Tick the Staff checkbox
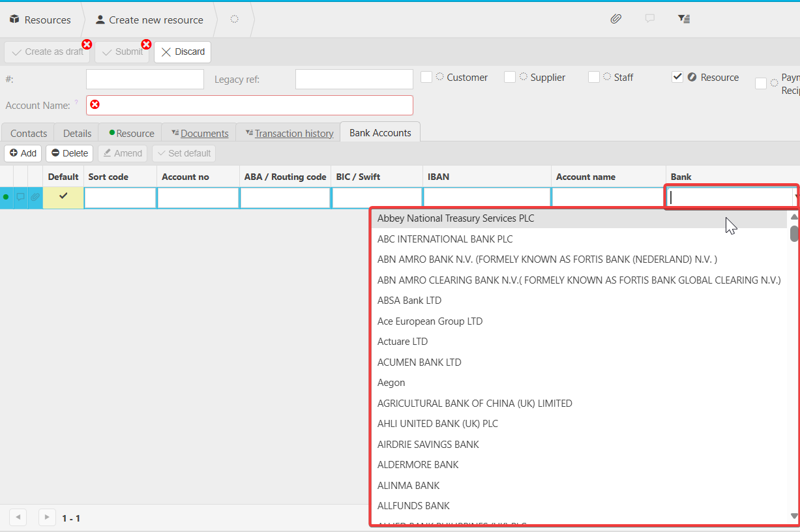 click(x=593, y=77)
